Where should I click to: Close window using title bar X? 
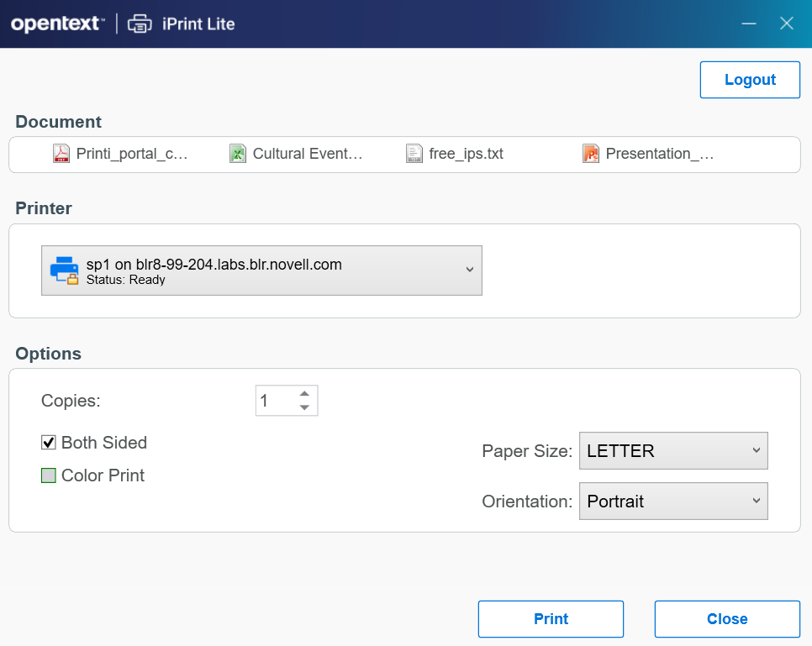coord(787,24)
